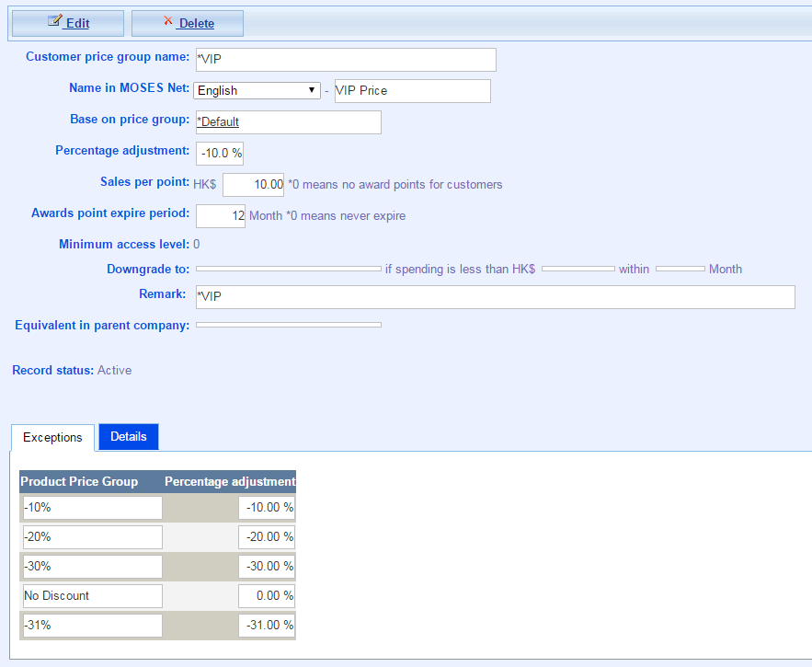The width and height of the screenshot is (812, 667).
Task: Click the Sales per point 10.00 field
Action: coord(253,185)
